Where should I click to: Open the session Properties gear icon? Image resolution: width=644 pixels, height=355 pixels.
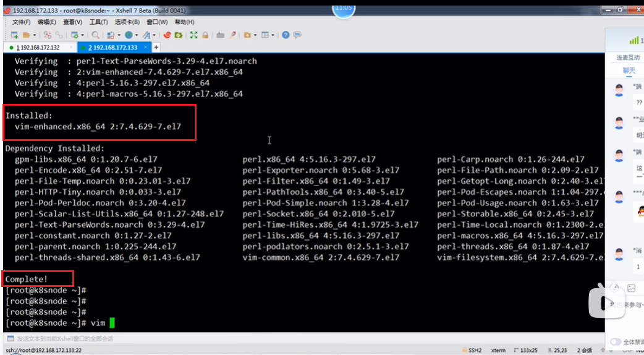[x=75, y=35]
